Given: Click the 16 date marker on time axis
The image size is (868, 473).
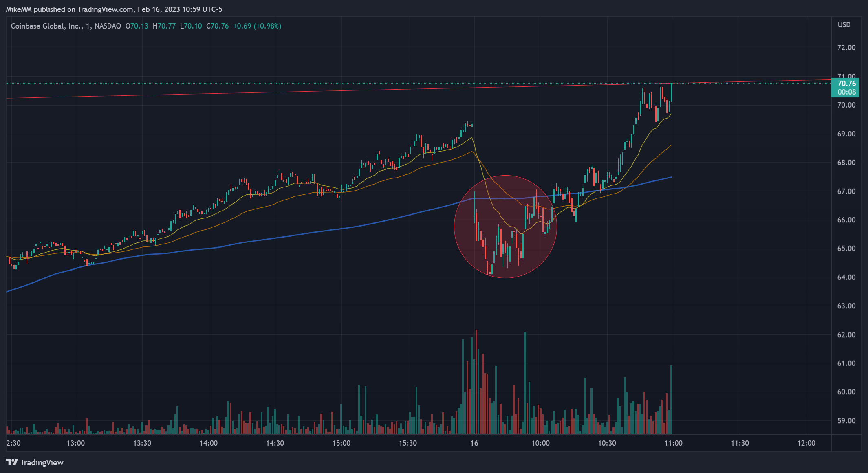Looking at the screenshot, I should (474, 443).
